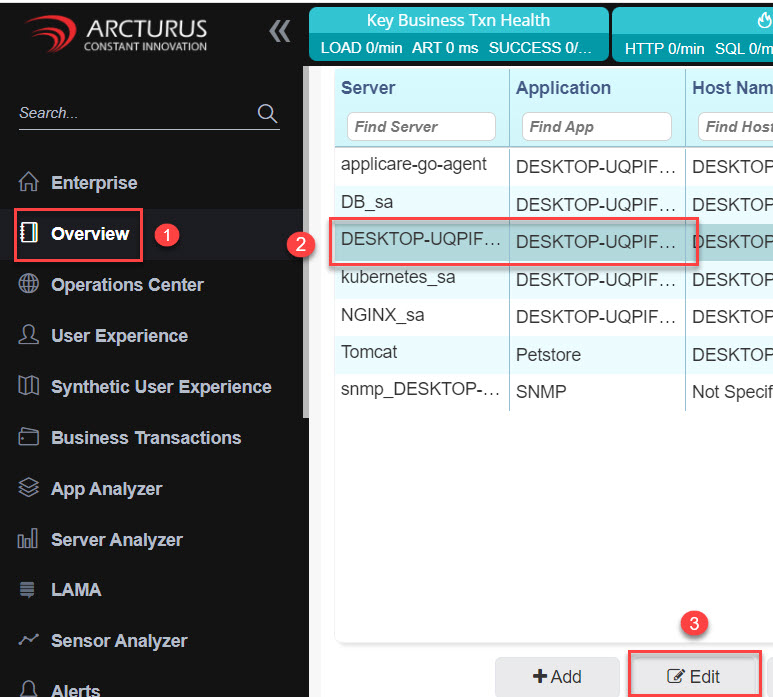Open the Key Business Txn Health panel
This screenshot has height=697, width=773.
(x=458, y=34)
